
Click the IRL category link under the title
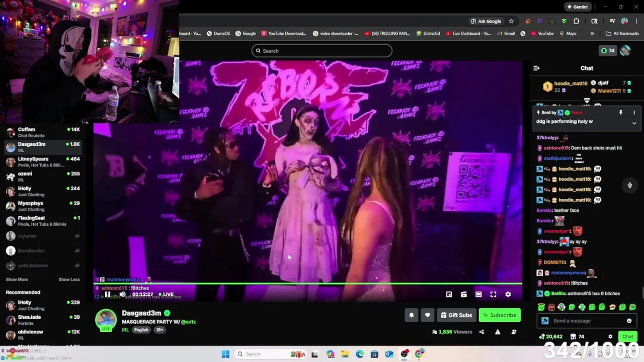[x=125, y=330]
